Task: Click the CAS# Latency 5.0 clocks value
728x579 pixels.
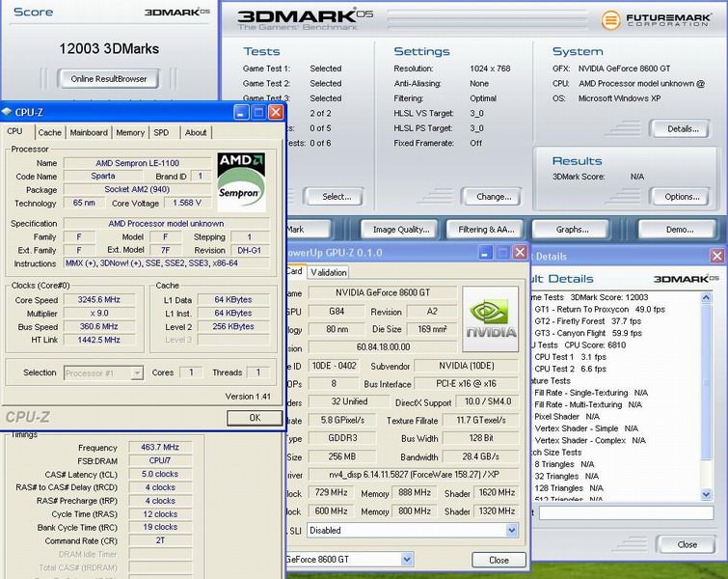Action: pos(160,474)
